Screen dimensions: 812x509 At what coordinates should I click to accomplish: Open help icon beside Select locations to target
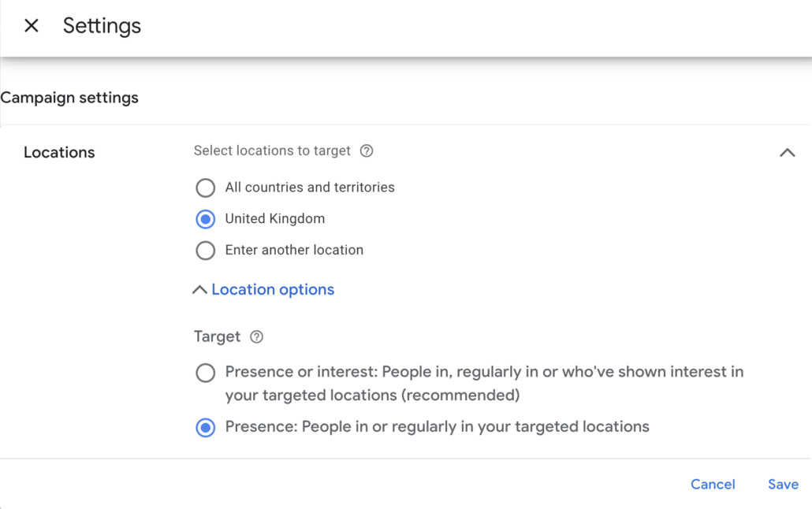pos(367,150)
